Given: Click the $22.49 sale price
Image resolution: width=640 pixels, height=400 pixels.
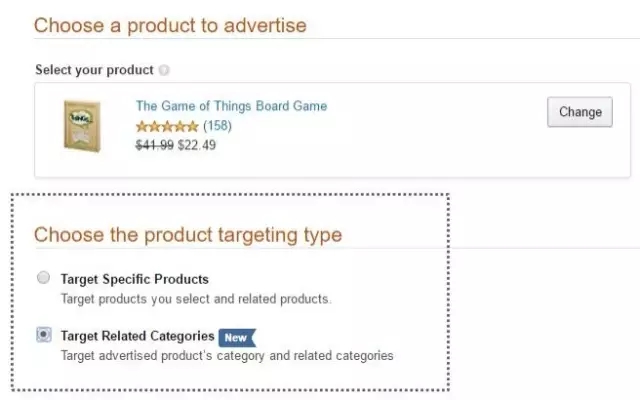Looking at the screenshot, I should [197, 145].
